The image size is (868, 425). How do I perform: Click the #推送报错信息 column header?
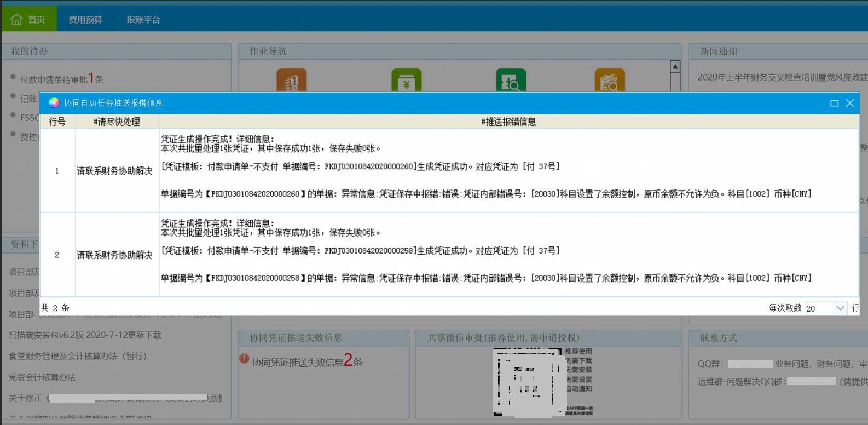(508, 122)
